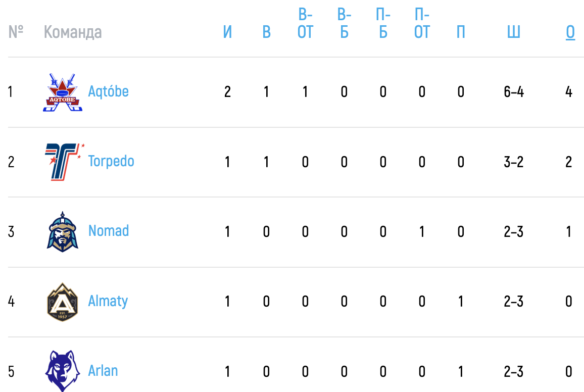The height and width of the screenshot is (392, 584).
Task: Follow the Nomad team name link
Action: click(x=109, y=231)
